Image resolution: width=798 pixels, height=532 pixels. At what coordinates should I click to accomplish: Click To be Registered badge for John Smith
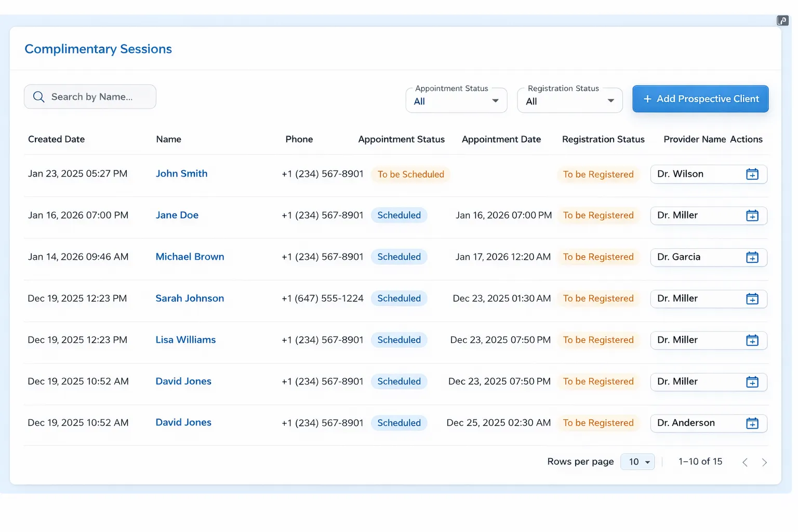click(598, 174)
